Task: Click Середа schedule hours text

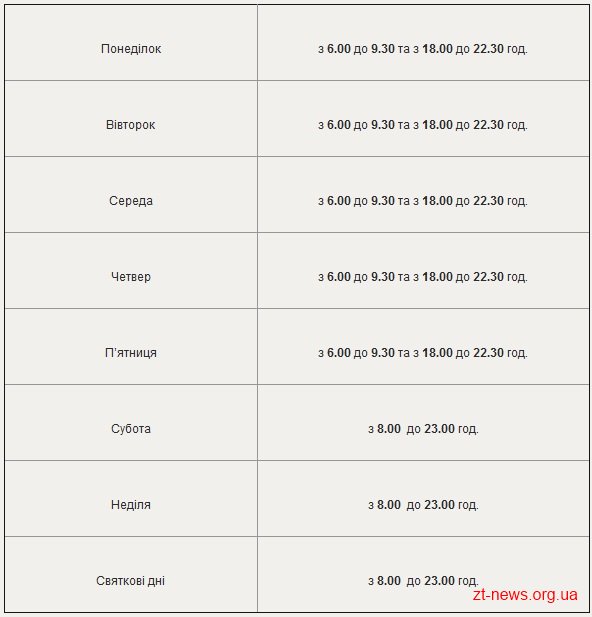Action: pos(423,201)
